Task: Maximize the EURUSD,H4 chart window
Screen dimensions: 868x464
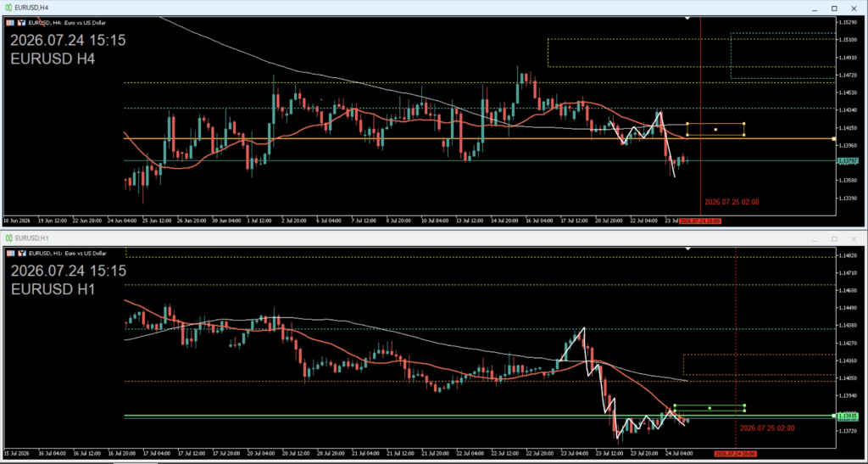Action: click(x=834, y=8)
